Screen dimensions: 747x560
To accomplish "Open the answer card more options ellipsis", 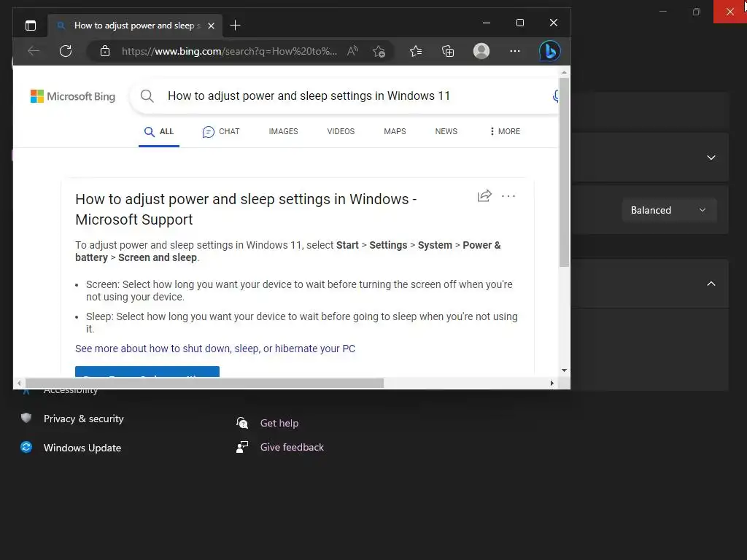I will pos(508,195).
